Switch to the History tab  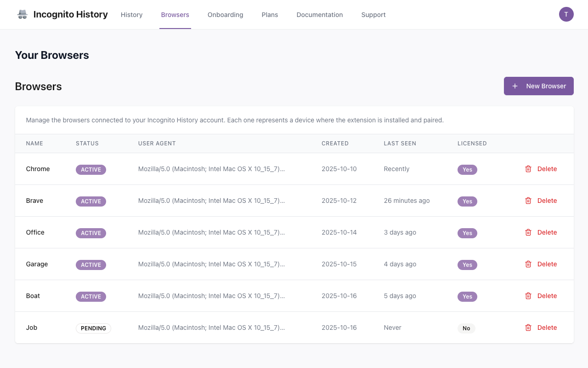pos(131,15)
